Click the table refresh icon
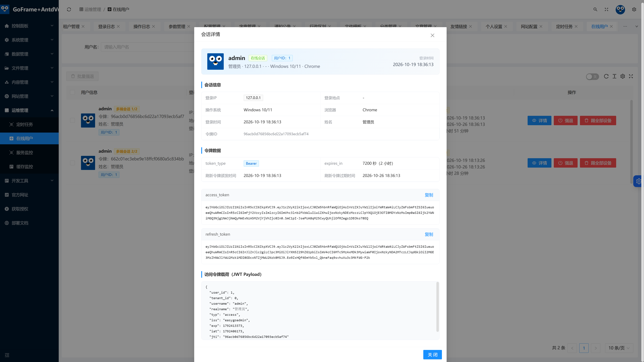Screen dimensions: 644x362 (606, 76)
